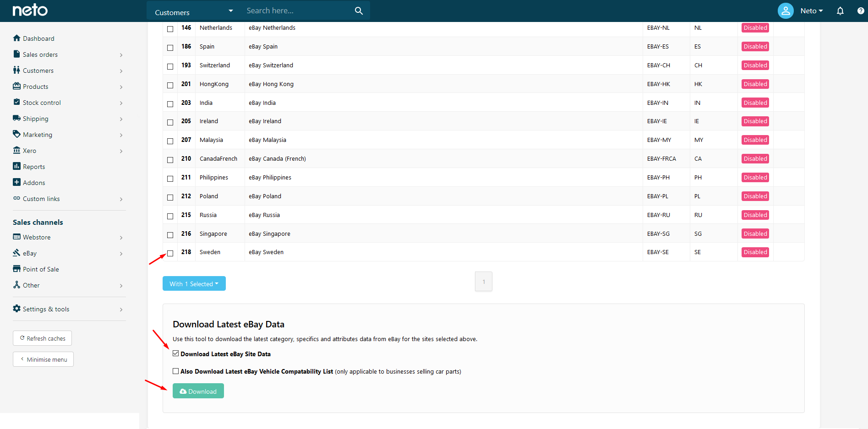This screenshot has height=429, width=868.
Task: Click the Dashboard home icon
Action: 17,38
